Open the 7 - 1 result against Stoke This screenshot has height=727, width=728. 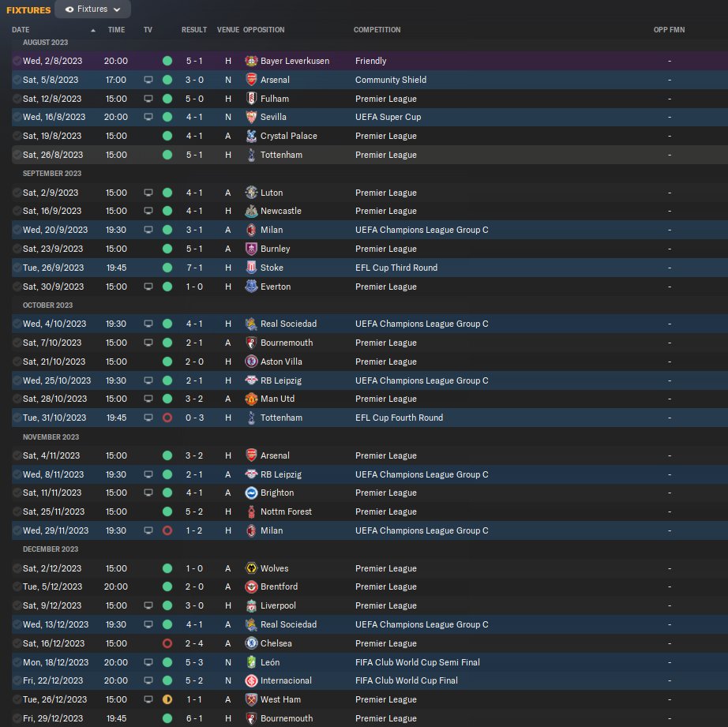click(194, 268)
